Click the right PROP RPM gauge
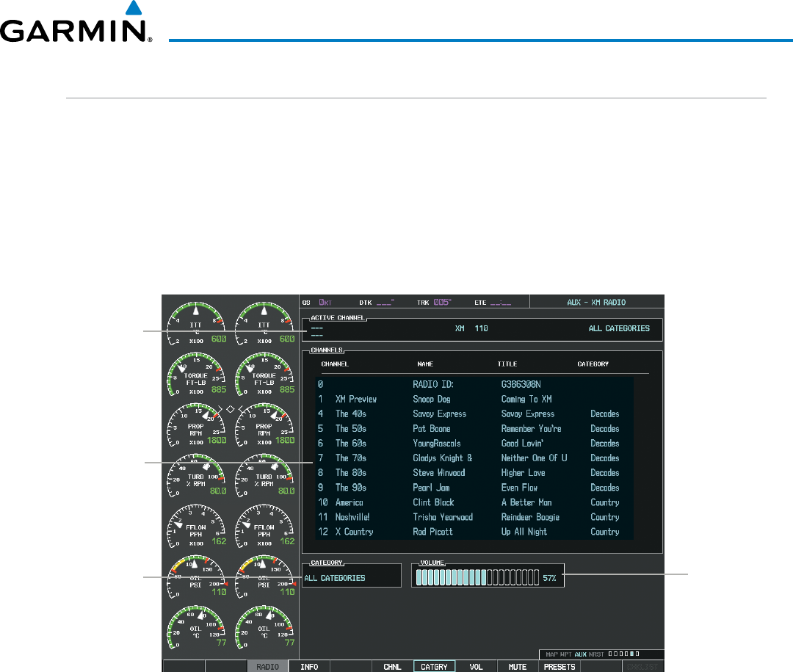793x672 pixels. pos(264,425)
